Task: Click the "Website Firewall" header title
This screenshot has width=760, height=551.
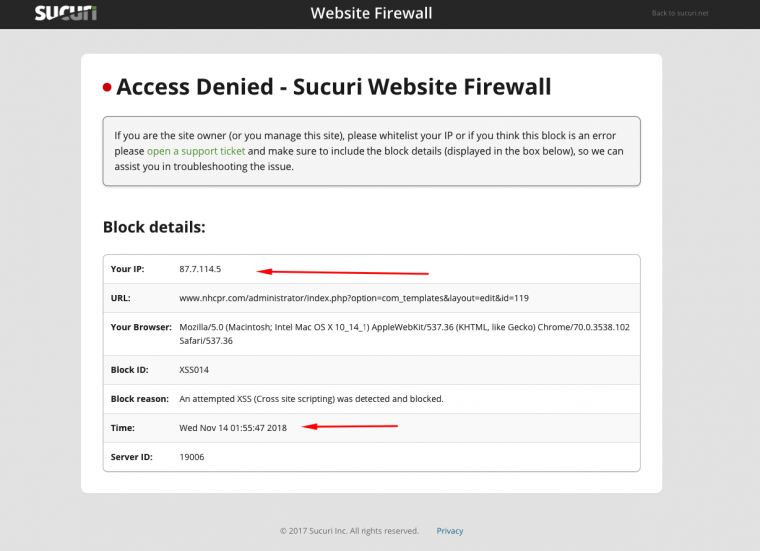Action: (x=371, y=13)
